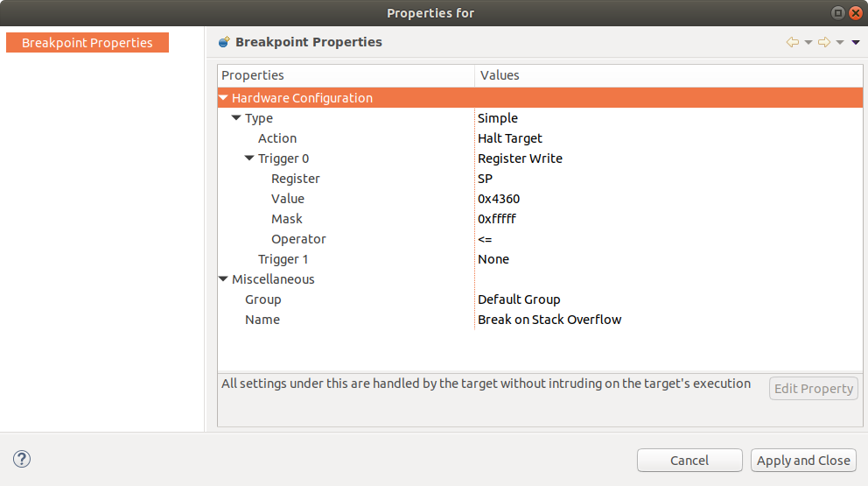This screenshot has width=868, height=486.
Task: Open the help question mark icon
Action: (22, 459)
